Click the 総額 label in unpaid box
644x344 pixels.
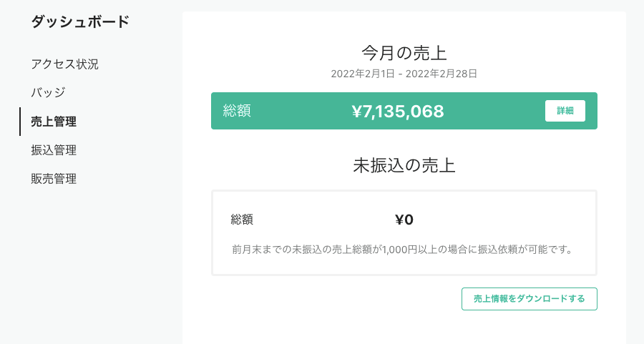pos(242,220)
